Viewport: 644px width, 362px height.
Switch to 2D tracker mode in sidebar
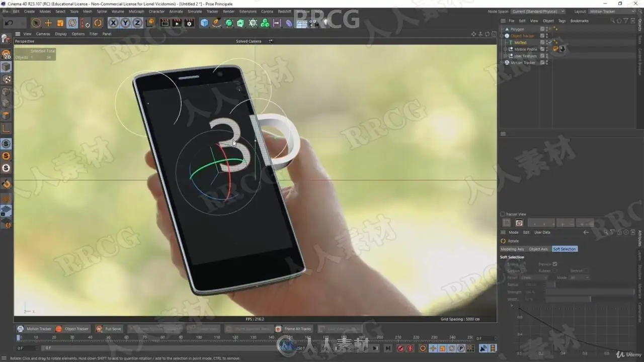point(7,55)
